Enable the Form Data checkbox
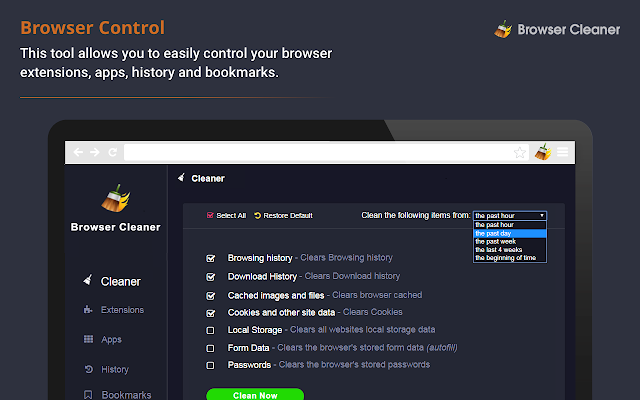Viewport: 640px width, 400px height. (x=210, y=348)
